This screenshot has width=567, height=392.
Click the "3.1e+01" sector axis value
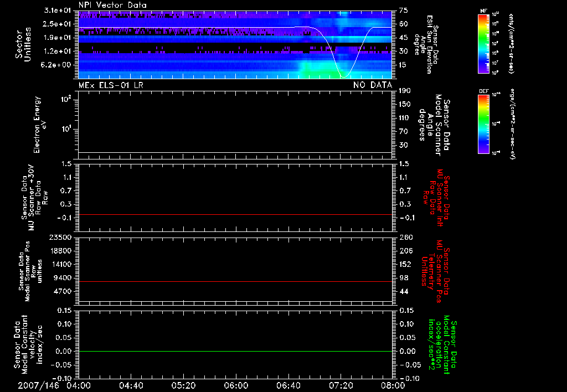point(58,11)
